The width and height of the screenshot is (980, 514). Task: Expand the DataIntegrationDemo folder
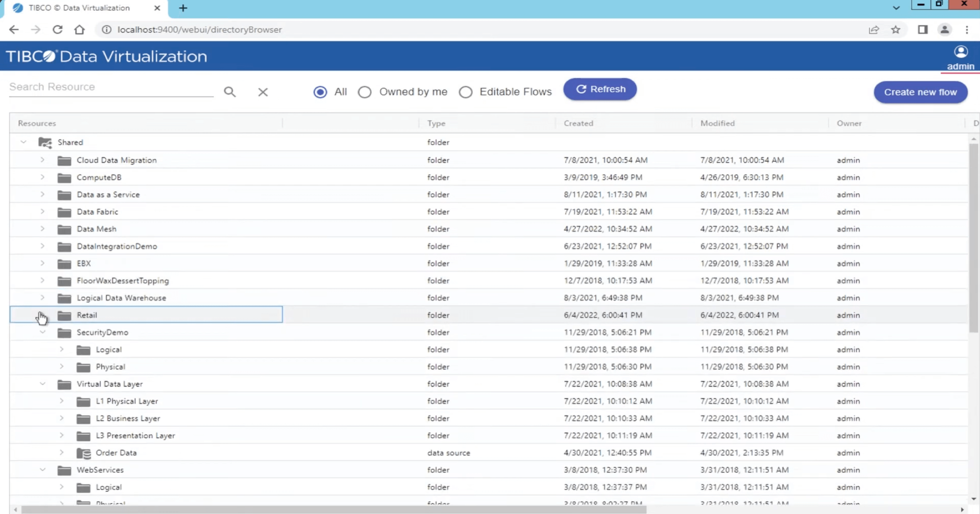[x=42, y=245]
